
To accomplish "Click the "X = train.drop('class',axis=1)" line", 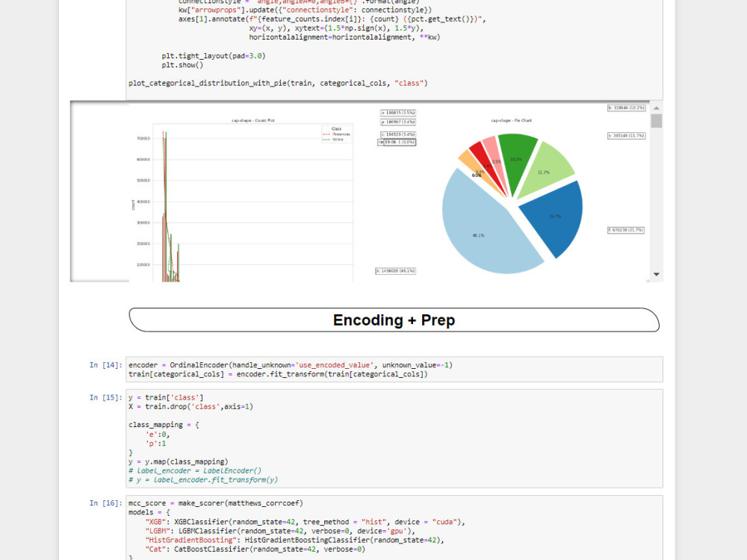I will [190, 407].
